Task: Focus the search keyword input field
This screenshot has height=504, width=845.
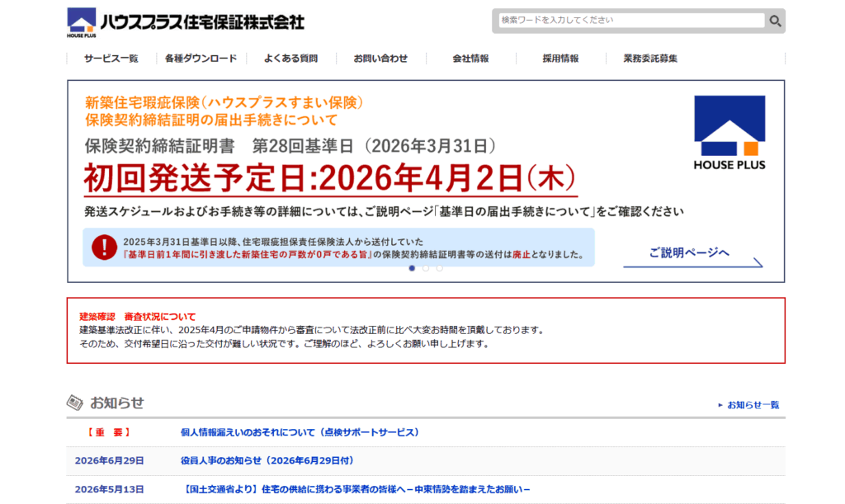Action: click(631, 21)
